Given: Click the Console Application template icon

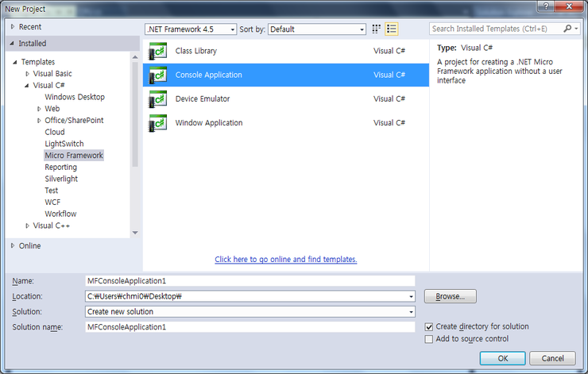Looking at the screenshot, I should [158, 75].
